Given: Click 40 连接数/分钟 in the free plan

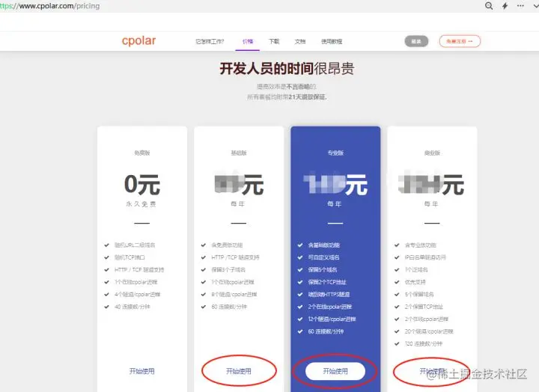Looking at the screenshot, I should pyautogui.click(x=133, y=307).
